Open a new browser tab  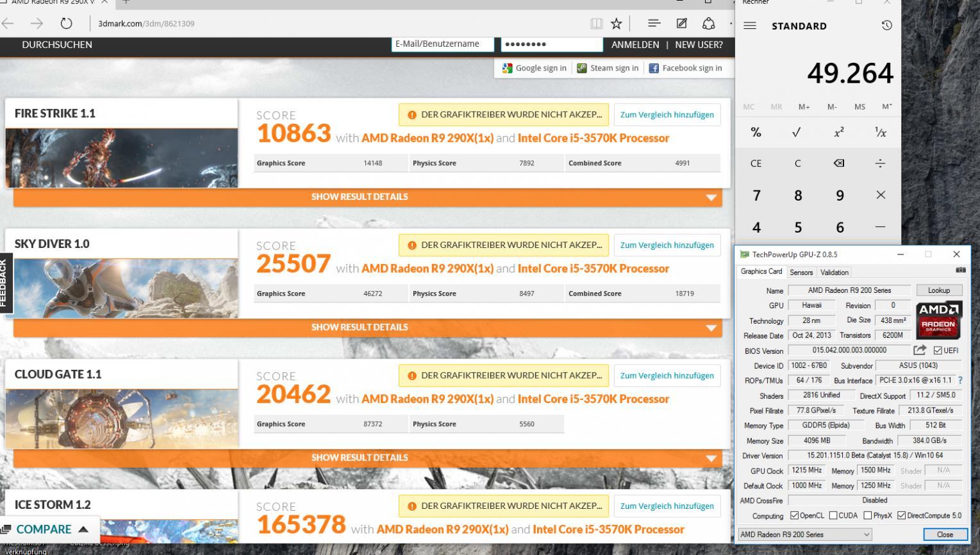click(126, 3)
